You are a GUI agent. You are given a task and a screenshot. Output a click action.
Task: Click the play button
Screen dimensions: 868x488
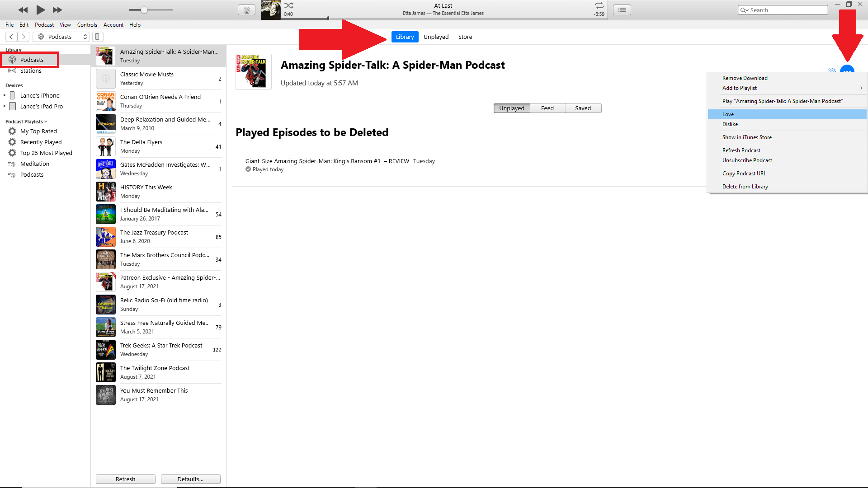[41, 9]
